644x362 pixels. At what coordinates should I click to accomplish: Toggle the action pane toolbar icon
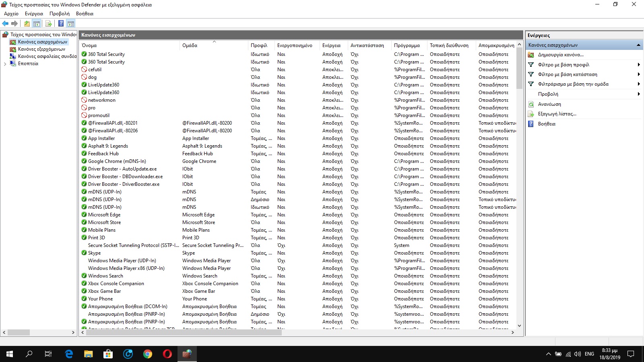(x=71, y=24)
